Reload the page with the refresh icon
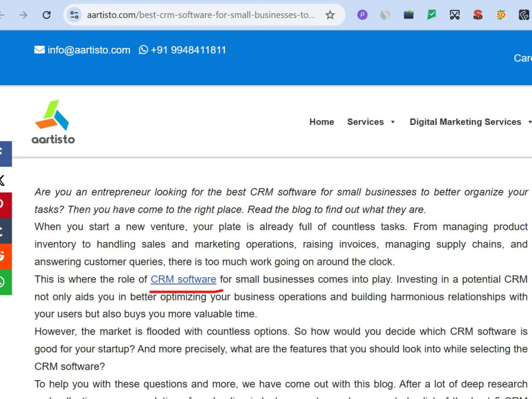532x399 pixels. click(x=46, y=15)
